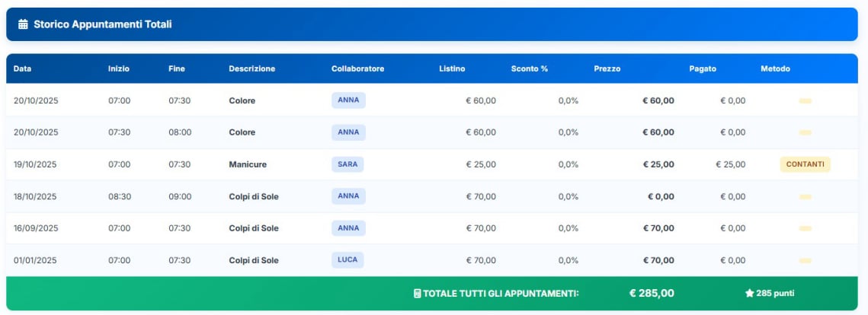Click the Storico Appuntamenti Totali title

[103, 24]
